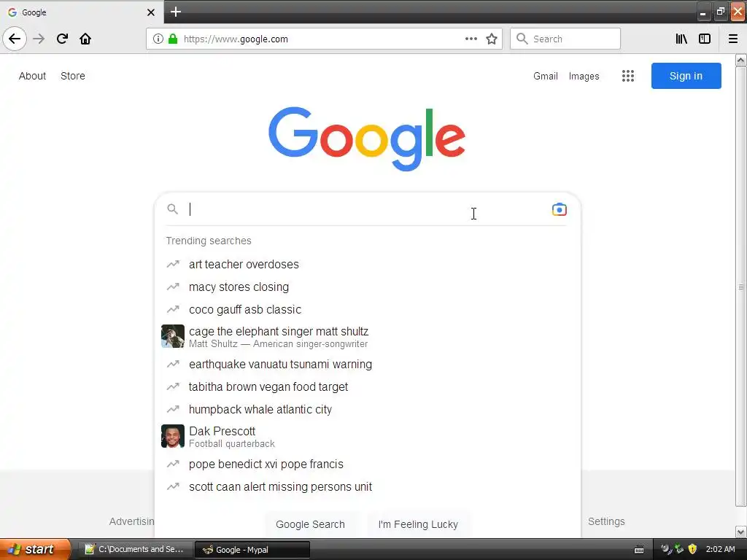Click Matt Shultz thumbnail photo
747x560 pixels.
pos(172,336)
